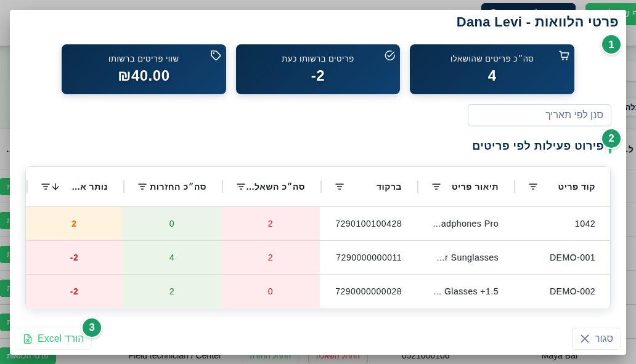This screenshot has height=364, width=636.
Task: Click the פירוט פעילות לפי פריטים heading
Action: (x=537, y=145)
